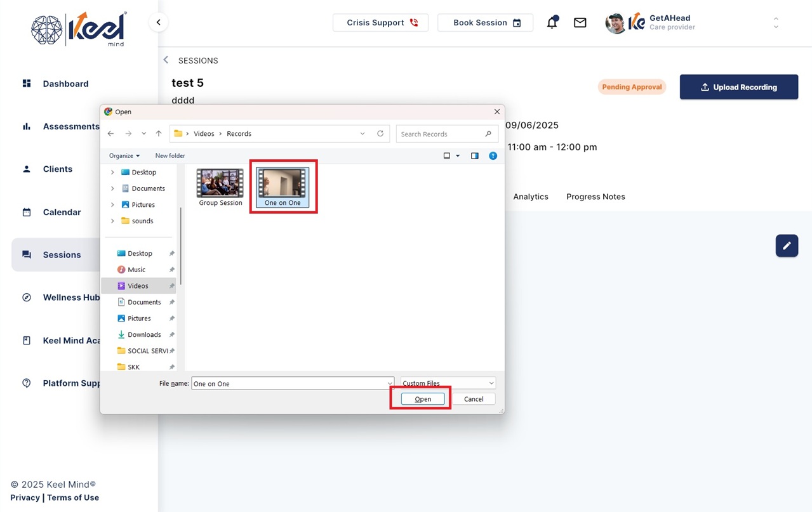812x512 pixels.
Task: Toggle the preview pane icon
Action: click(474, 155)
